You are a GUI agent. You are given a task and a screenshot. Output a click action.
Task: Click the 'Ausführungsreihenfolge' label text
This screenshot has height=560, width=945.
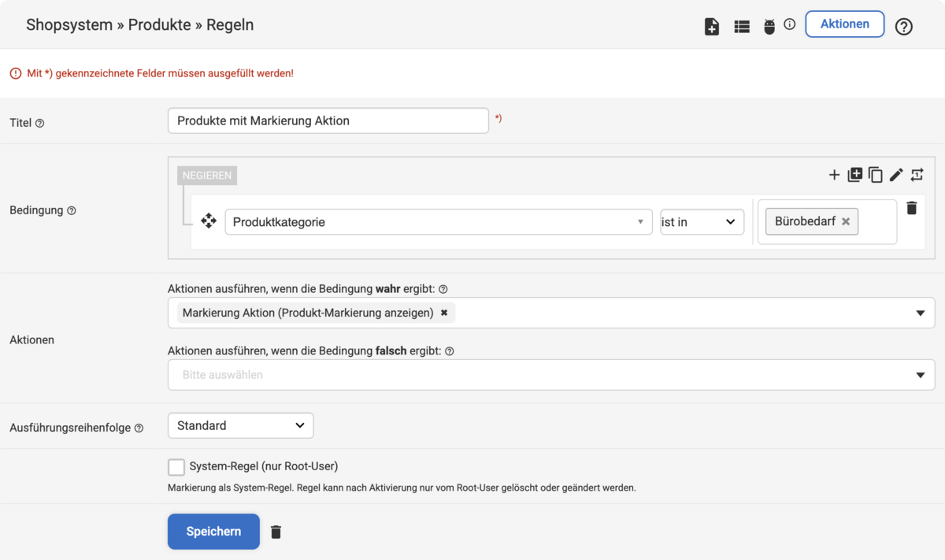point(70,428)
